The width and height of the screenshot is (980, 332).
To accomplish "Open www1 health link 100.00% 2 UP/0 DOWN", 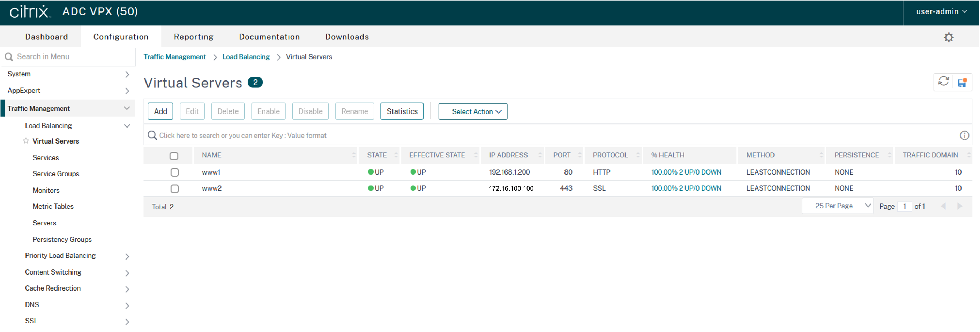I will [686, 172].
